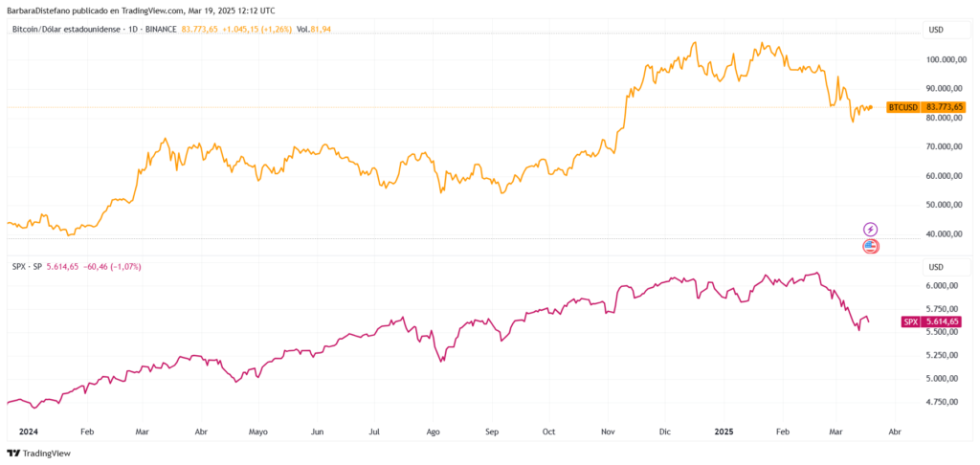Click the SPX · SP symbol legend
This screenshot has width=980, height=465.
[28, 267]
